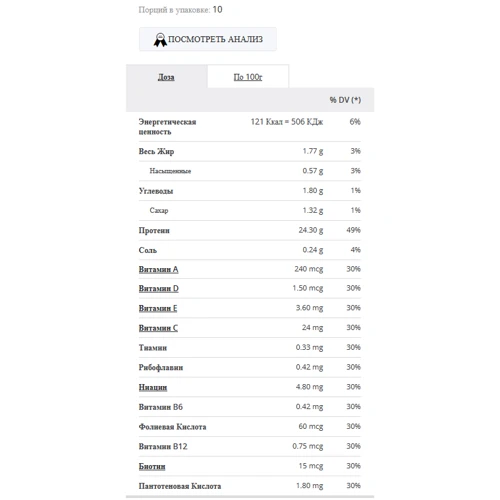Screen dimensions: 500x500
Task: Select the Протеин row label
Action: point(154,230)
